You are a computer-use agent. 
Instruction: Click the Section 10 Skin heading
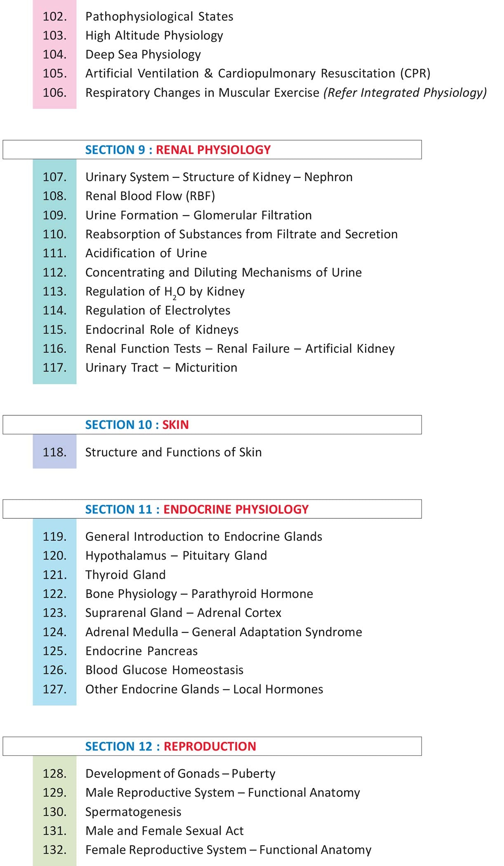click(x=137, y=425)
